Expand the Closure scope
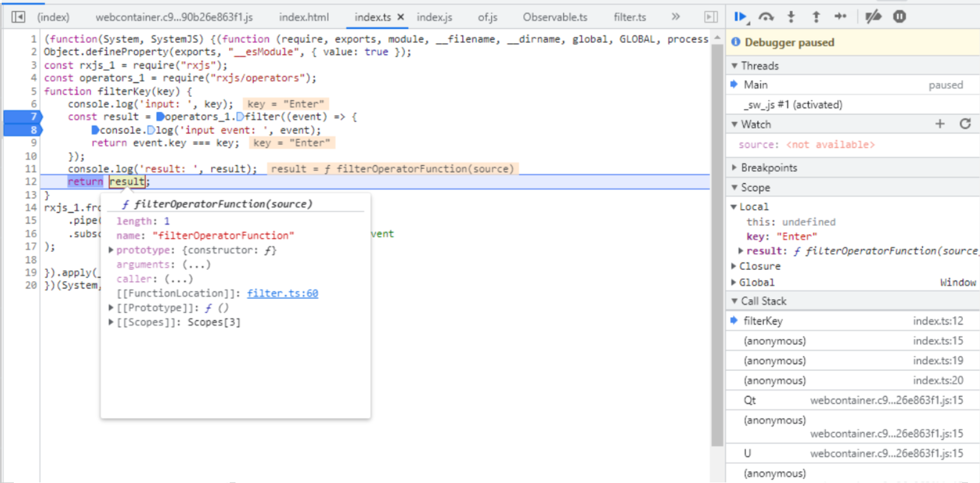980x483 pixels. (x=734, y=266)
